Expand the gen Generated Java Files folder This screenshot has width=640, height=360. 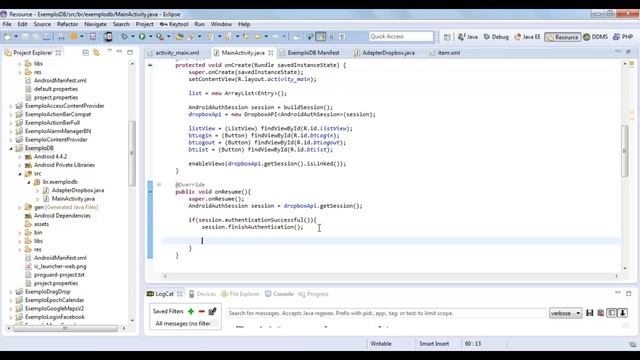pos(20,207)
